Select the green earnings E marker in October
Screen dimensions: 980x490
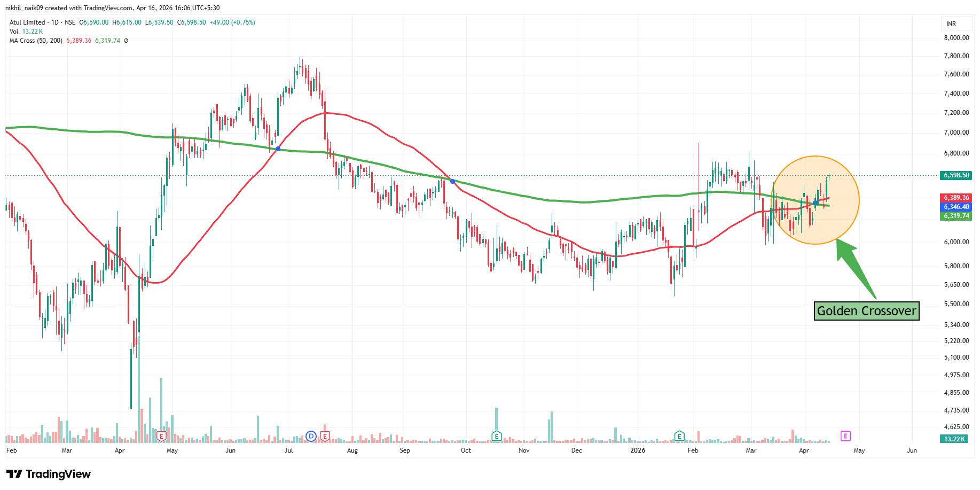tap(497, 436)
